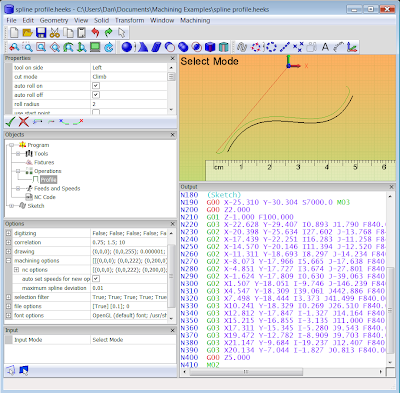Select NC Code in the Objects tree
This screenshot has height=393, width=400.
(45, 197)
